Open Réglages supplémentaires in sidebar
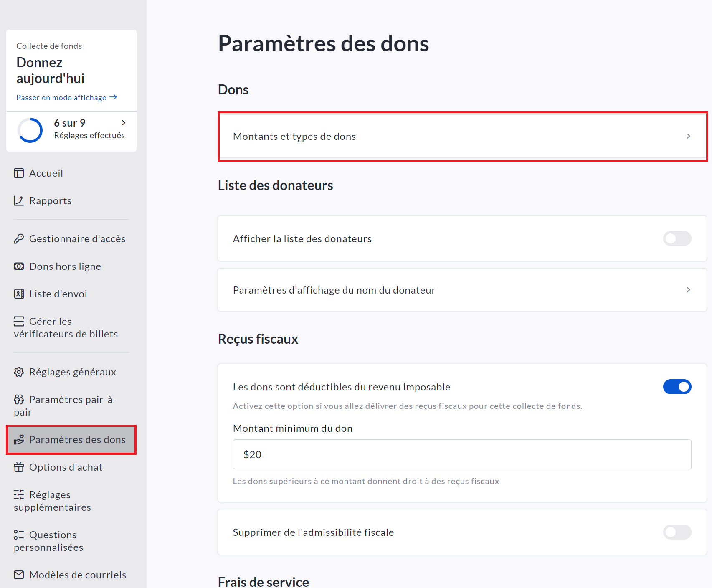Viewport: 712px width, 588px height. click(52, 501)
